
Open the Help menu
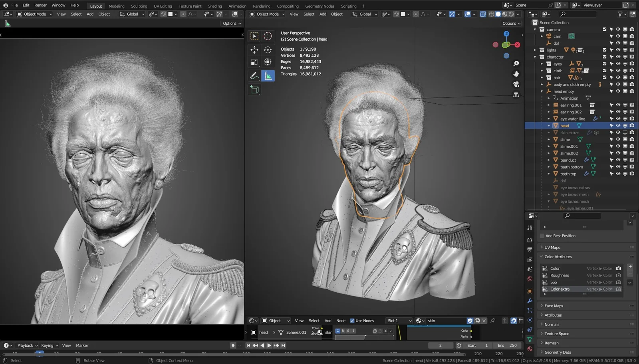click(74, 5)
